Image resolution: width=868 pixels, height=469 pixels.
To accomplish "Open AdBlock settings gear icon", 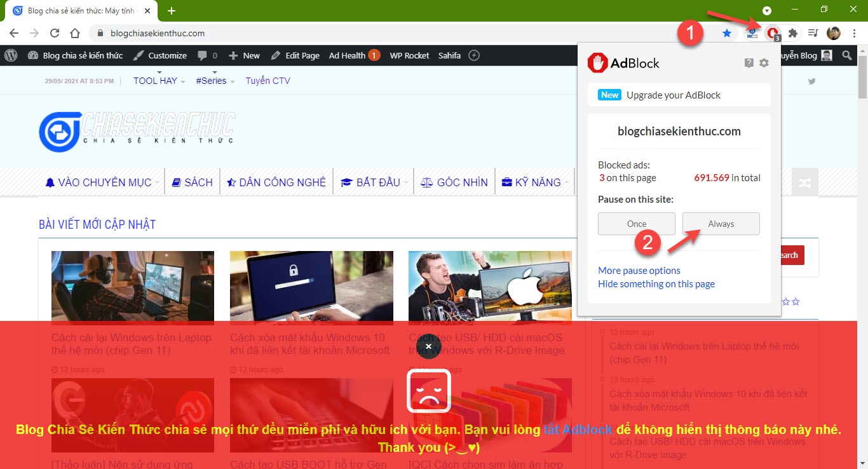I will tap(764, 63).
